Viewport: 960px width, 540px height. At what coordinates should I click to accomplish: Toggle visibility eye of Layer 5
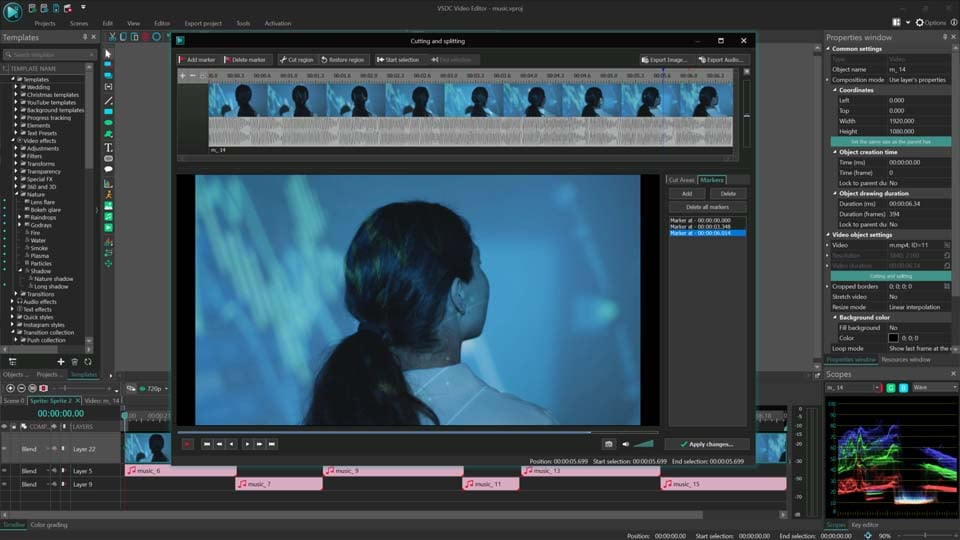[5, 471]
